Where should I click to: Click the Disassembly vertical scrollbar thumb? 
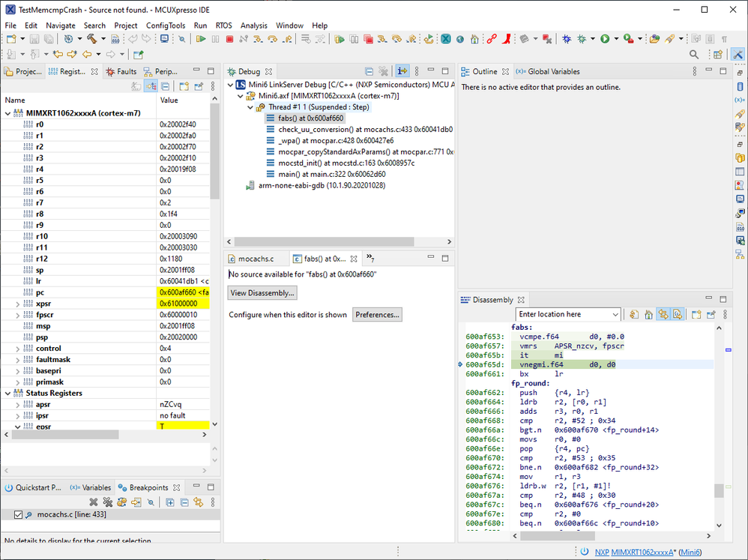tap(719, 490)
